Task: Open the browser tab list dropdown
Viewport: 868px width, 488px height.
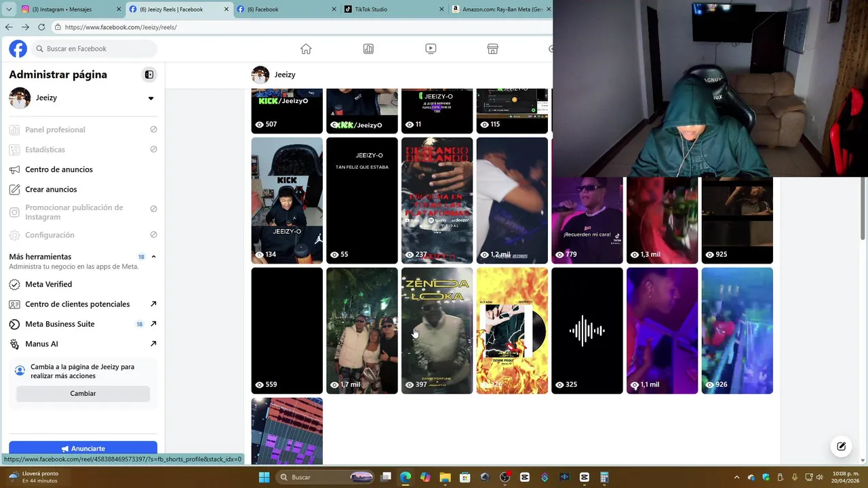Action: tap(9, 9)
